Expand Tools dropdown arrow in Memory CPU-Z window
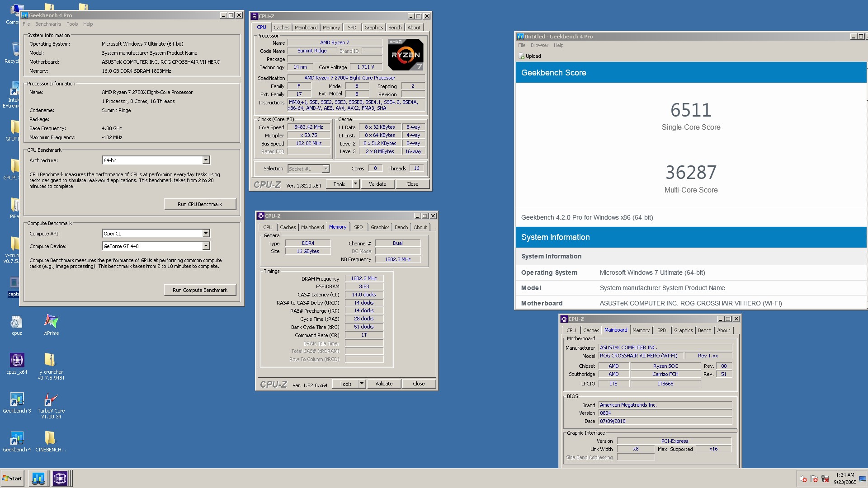Image resolution: width=868 pixels, height=488 pixels. point(362,384)
